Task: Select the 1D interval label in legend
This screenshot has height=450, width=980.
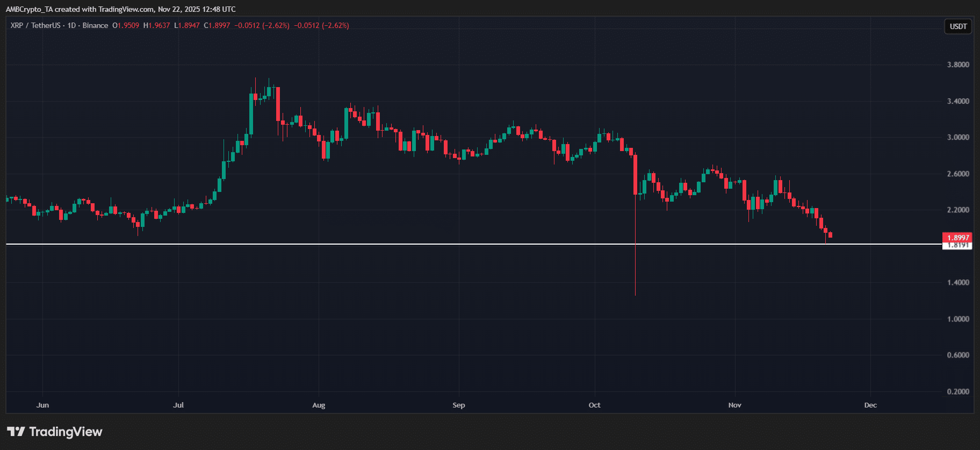Action: coord(71,26)
